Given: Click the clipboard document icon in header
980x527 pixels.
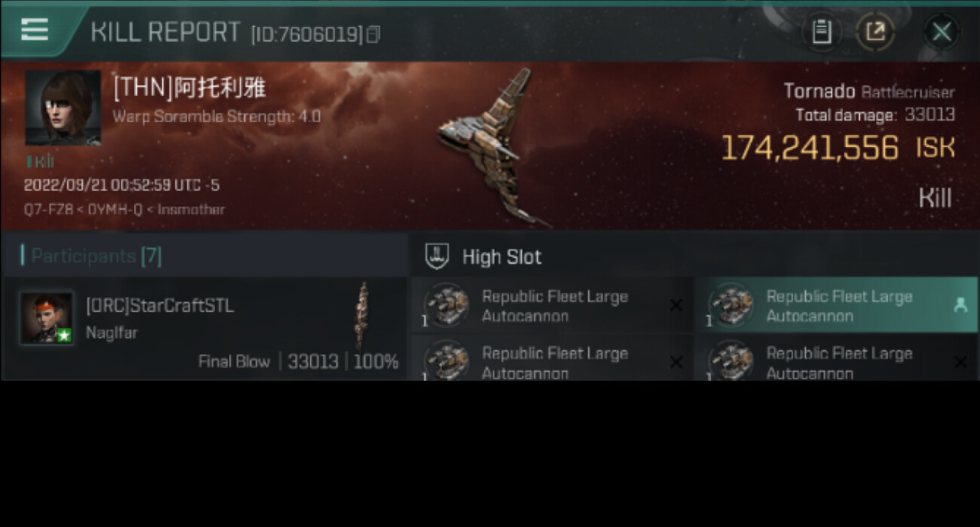Looking at the screenshot, I should pos(822,32).
